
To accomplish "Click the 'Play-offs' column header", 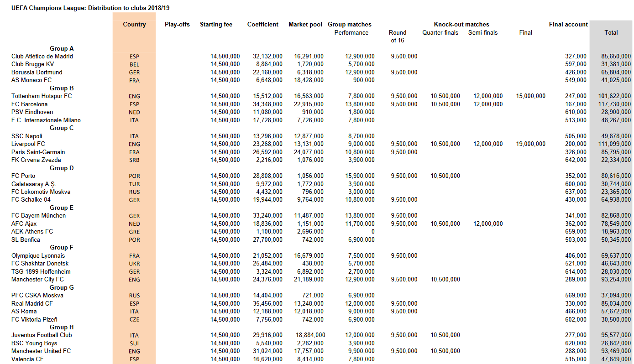I will coord(177,25).
